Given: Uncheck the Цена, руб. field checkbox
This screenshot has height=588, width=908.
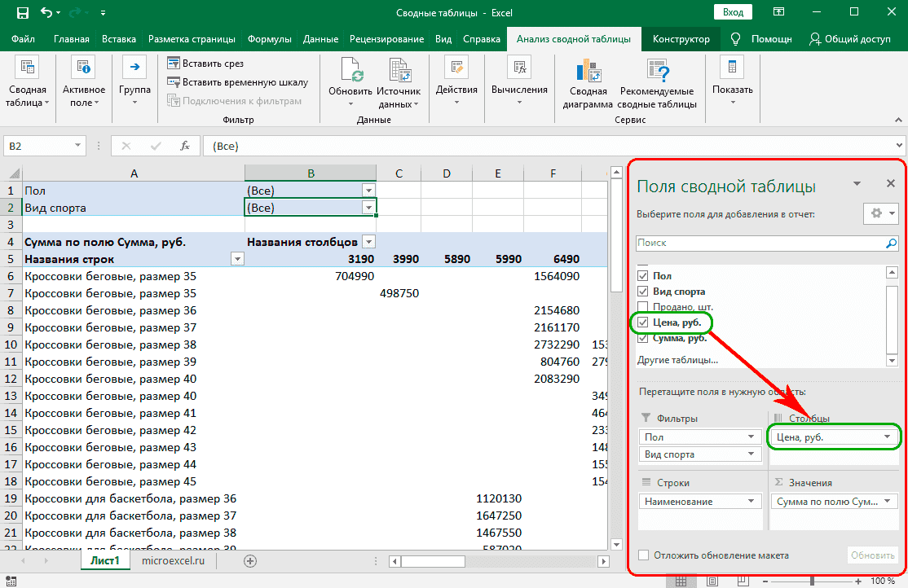Looking at the screenshot, I should click(642, 323).
